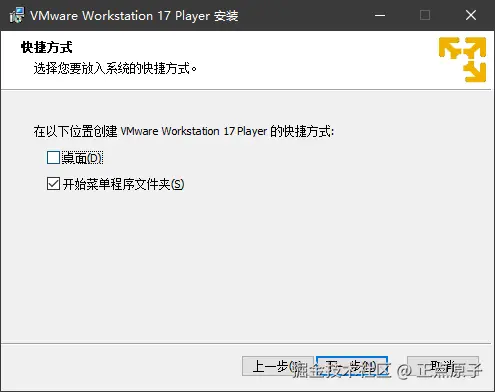
Task: Click text 选择您要放入系统的快捷方式
Action: tap(115, 68)
